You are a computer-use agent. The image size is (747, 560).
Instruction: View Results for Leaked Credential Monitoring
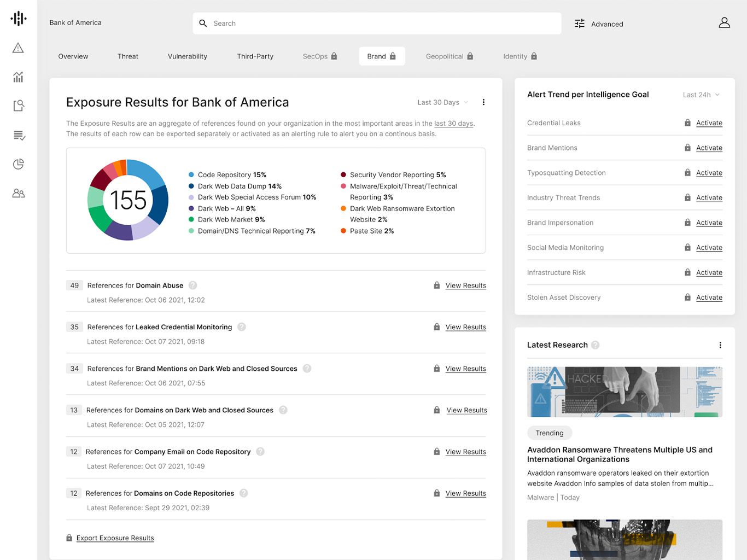(x=466, y=327)
